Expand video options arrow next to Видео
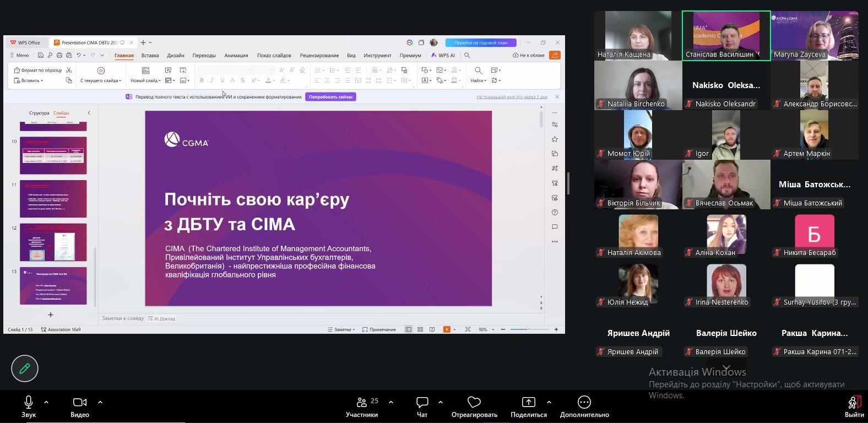 (100, 402)
